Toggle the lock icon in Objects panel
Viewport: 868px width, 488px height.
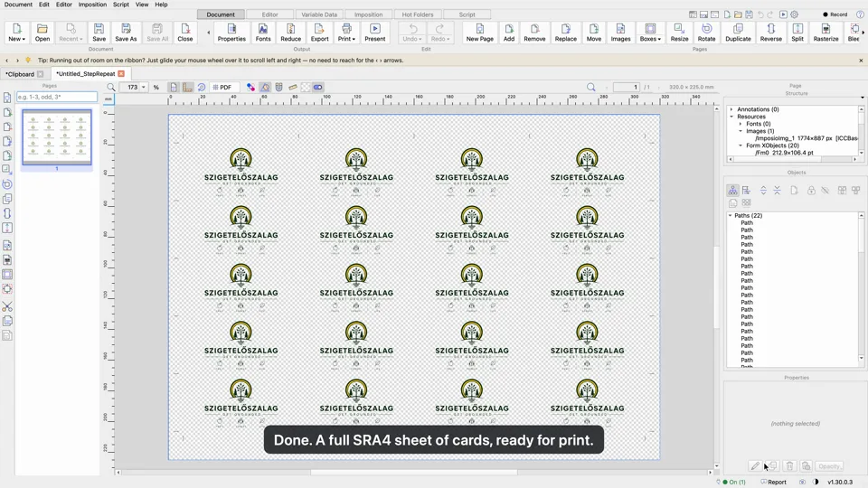(811, 191)
